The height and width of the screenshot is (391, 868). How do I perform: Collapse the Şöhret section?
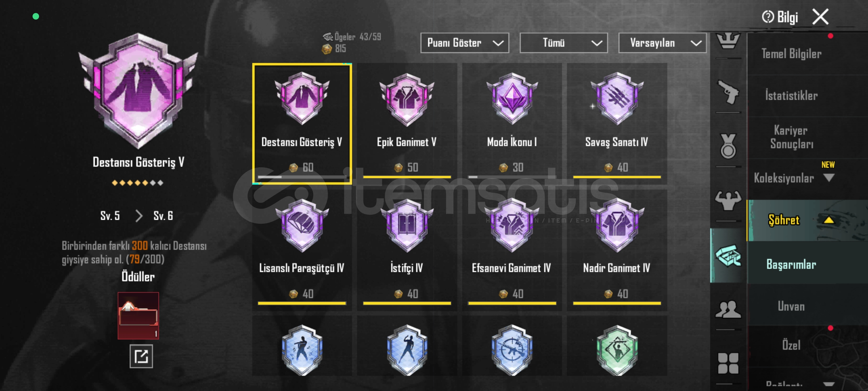click(829, 220)
